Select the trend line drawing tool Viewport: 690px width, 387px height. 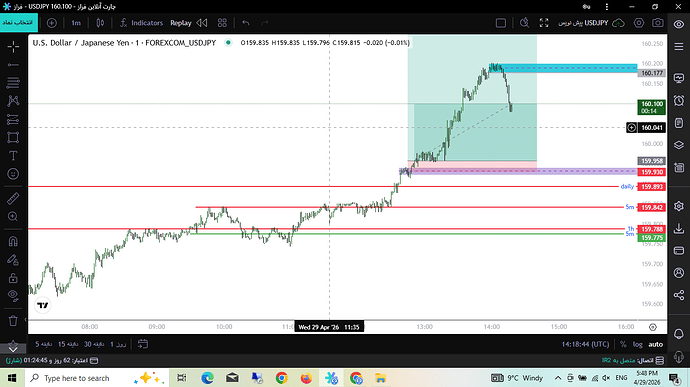(x=13, y=65)
